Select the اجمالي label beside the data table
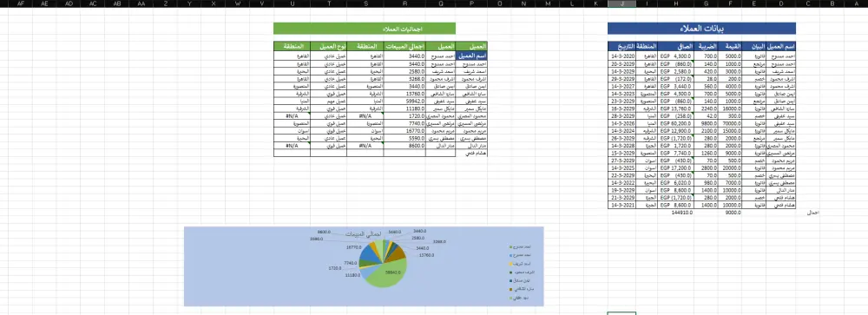Screen dimensions: 868x315 [813, 213]
